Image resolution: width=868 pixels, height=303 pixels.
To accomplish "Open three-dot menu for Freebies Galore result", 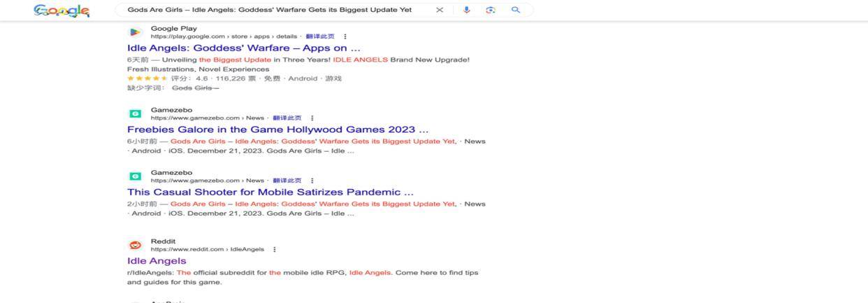I will pyautogui.click(x=312, y=118).
